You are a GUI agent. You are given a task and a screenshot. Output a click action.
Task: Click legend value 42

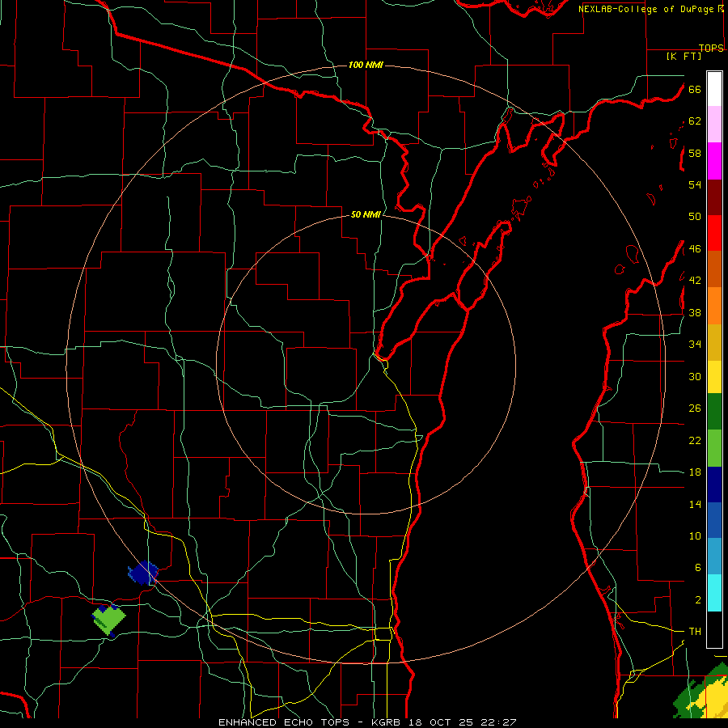(695, 281)
